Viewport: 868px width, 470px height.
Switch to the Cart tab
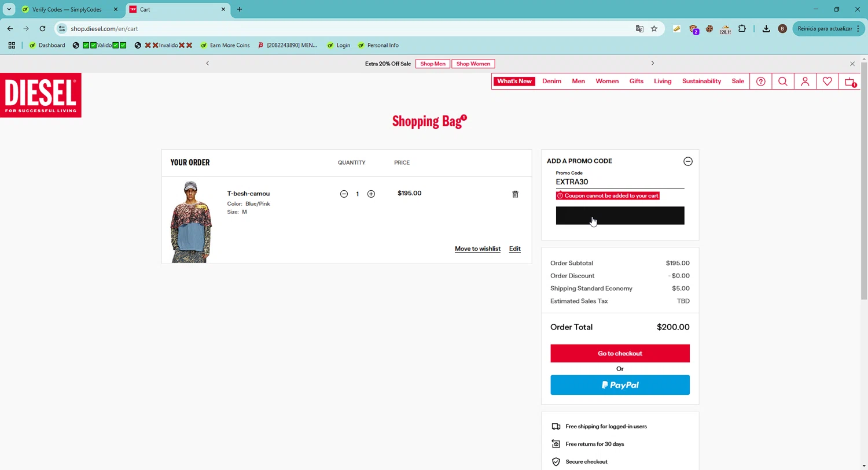tap(178, 9)
